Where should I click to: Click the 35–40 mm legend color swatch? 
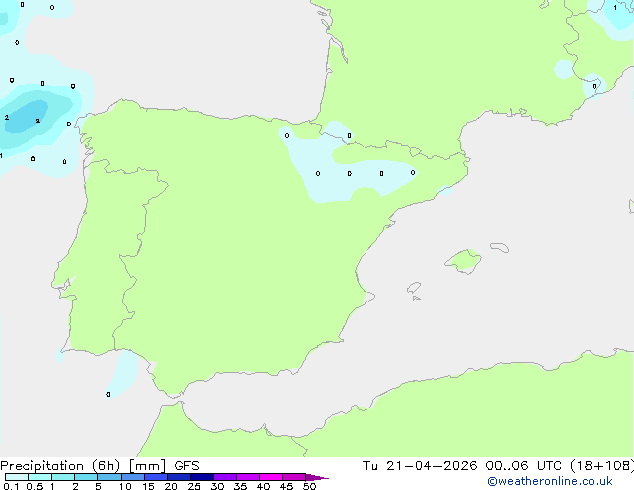[x=248, y=477]
